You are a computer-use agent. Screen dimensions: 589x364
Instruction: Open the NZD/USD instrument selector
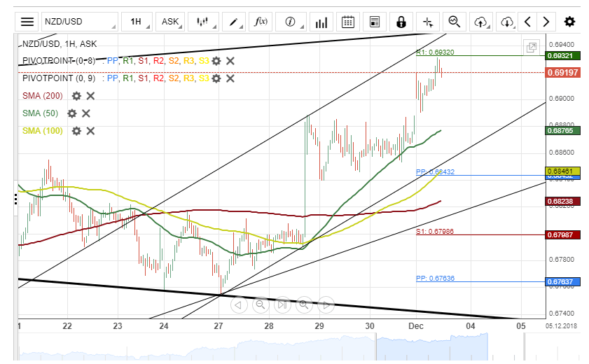point(78,22)
